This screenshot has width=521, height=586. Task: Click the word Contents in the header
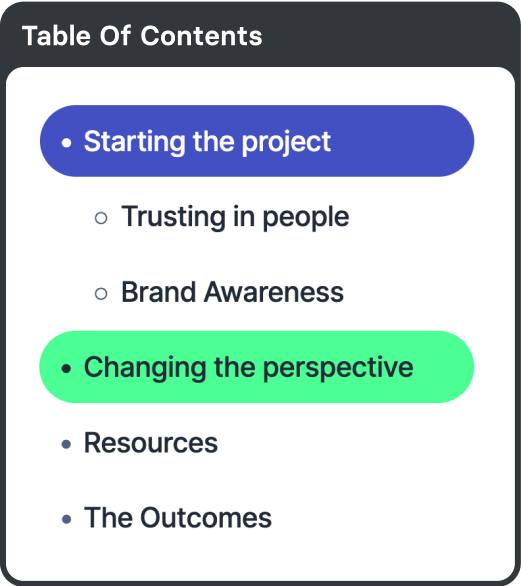tap(201, 36)
